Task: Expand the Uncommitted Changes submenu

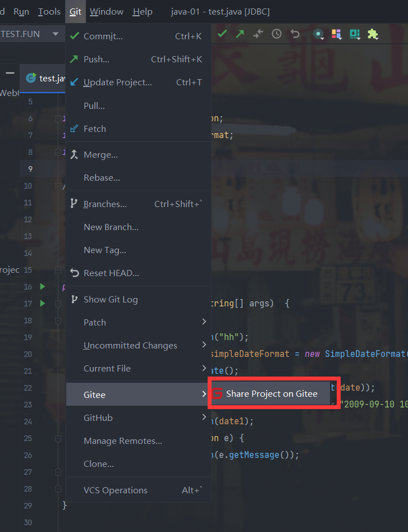Action: [x=139, y=345]
